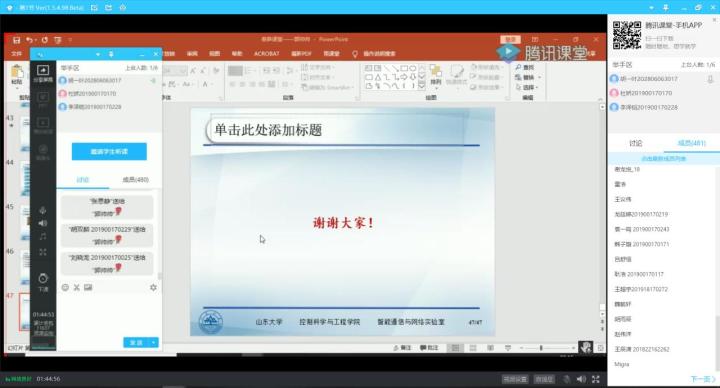Open the 选择 Select dropdown
The width and height of the screenshot is (720, 388).
(x=528, y=87)
